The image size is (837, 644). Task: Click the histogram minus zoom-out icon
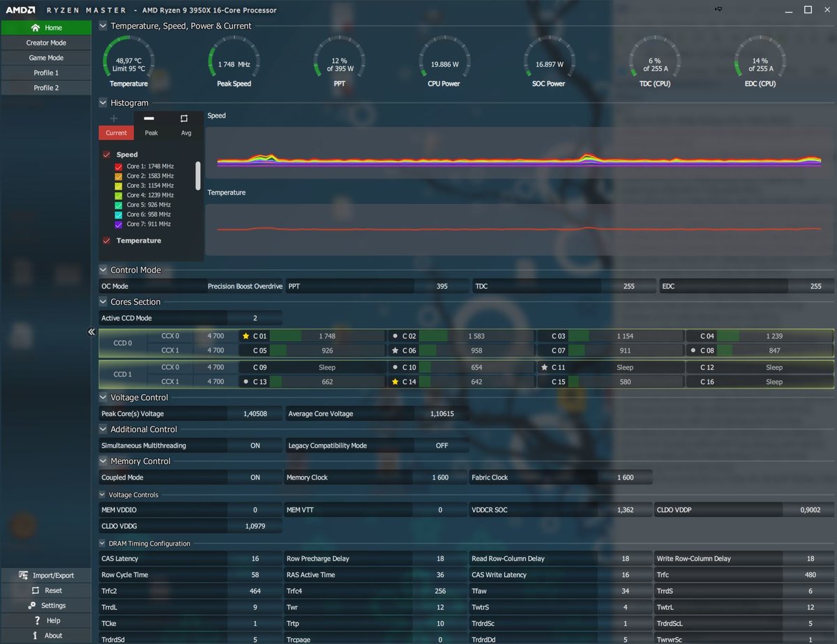pyautogui.click(x=149, y=118)
